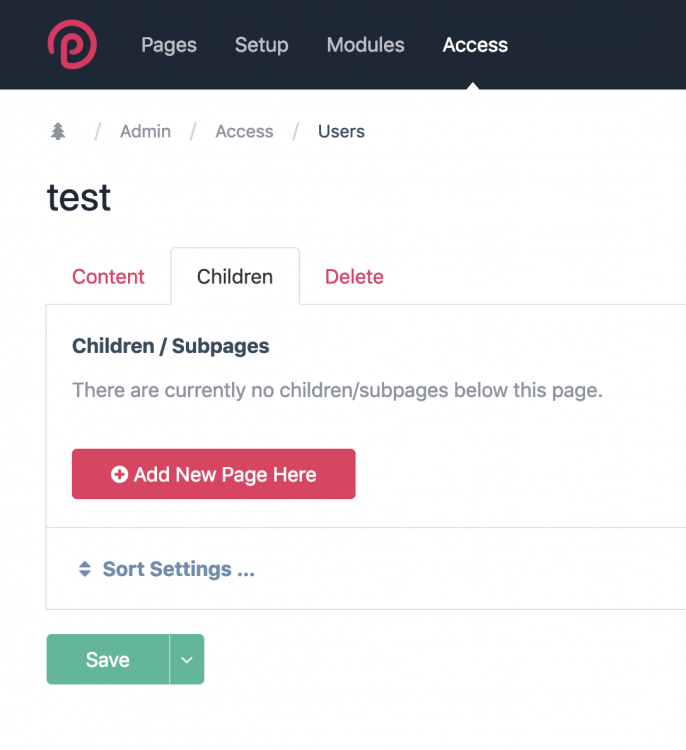The width and height of the screenshot is (686, 750).
Task: Open the Access menu in top navigation
Action: [x=475, y=45]
